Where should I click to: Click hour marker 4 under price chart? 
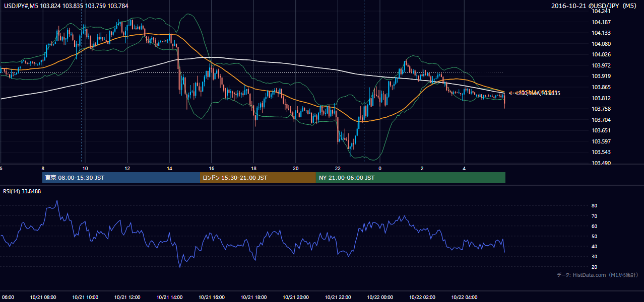(464, 169)
